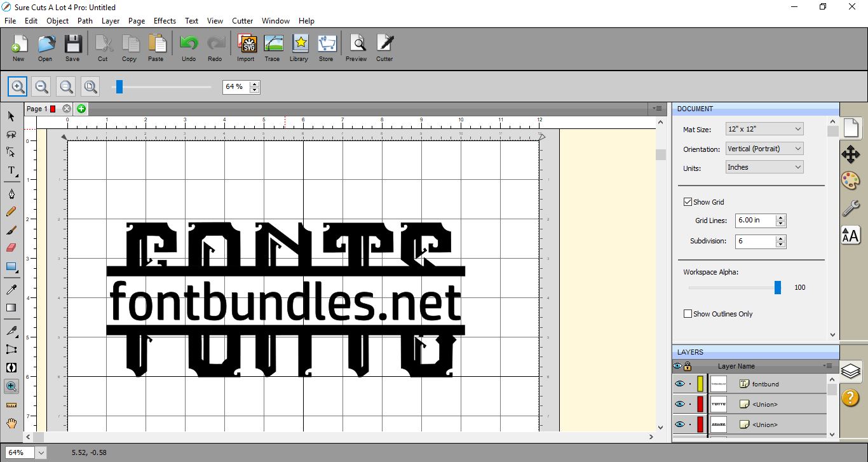
Task: Open the Layers panel tab icon
Action: click(850, 370)
